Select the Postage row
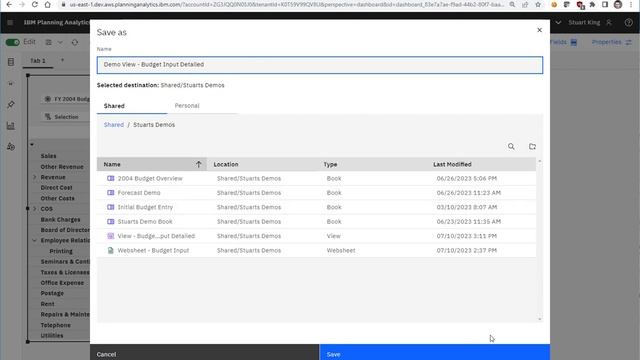640x360 pixels. point(52,293)
